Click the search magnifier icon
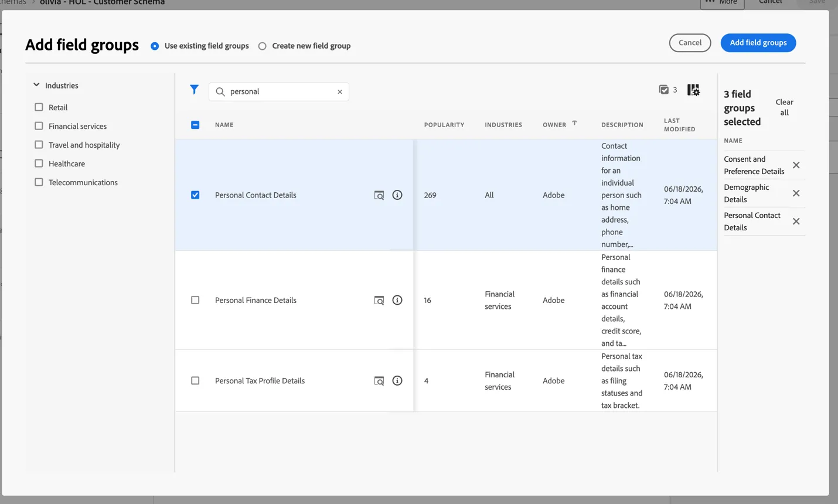This screenshot has width=838, height=504. point(220,92)
